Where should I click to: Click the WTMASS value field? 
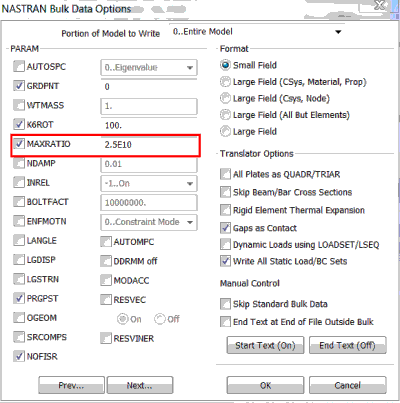tap(149, 106)
